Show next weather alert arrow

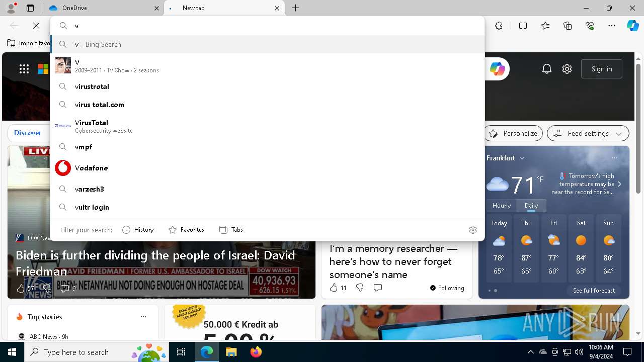[x=619, y=184]
